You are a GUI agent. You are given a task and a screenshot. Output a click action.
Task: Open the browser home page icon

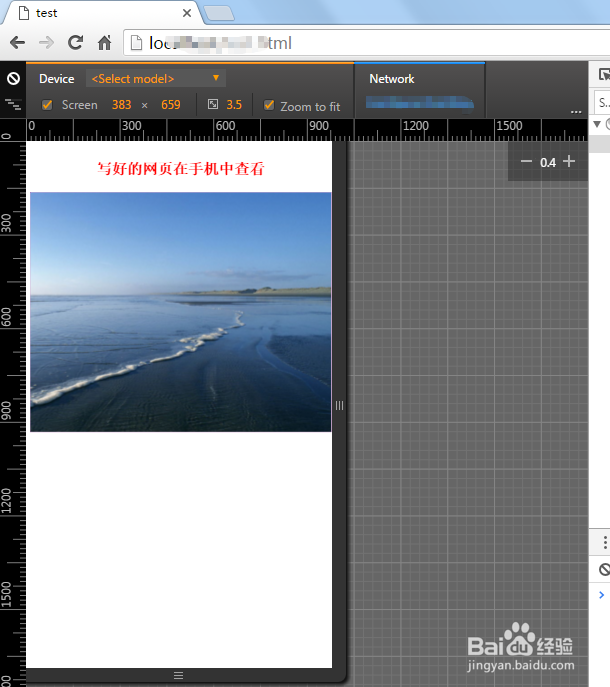(x=104, y=42)
